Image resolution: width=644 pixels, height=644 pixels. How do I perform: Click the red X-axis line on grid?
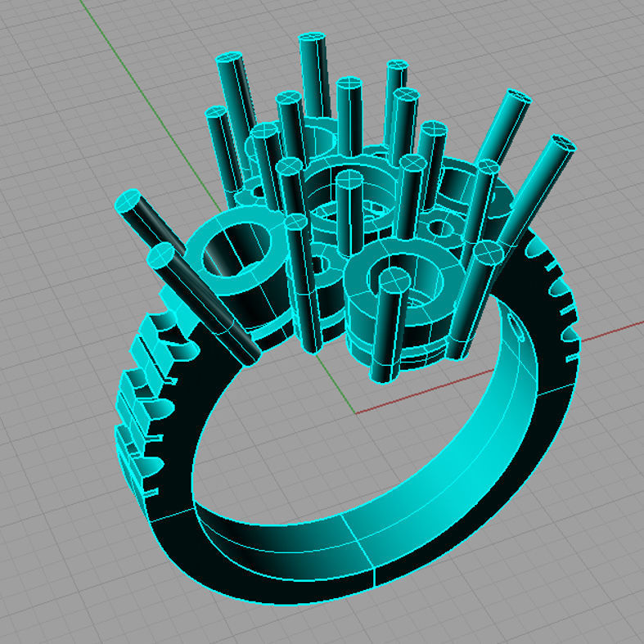click(x=499, y=369)
